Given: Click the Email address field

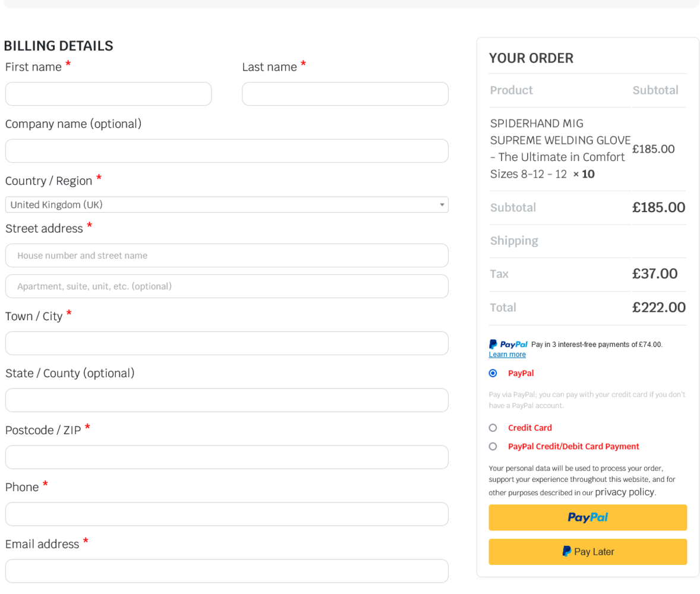Looking at the screenshot, I should 226,571.
